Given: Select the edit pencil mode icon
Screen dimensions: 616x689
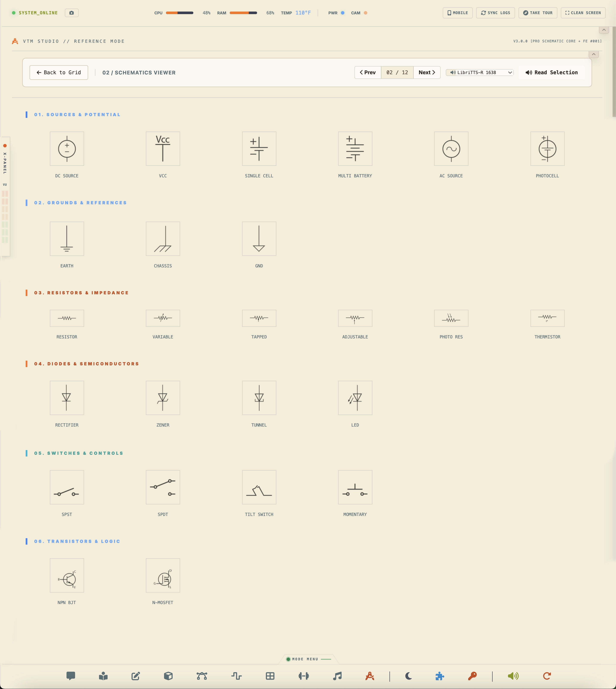Looking at the screenshot, I should coord(136,676).
